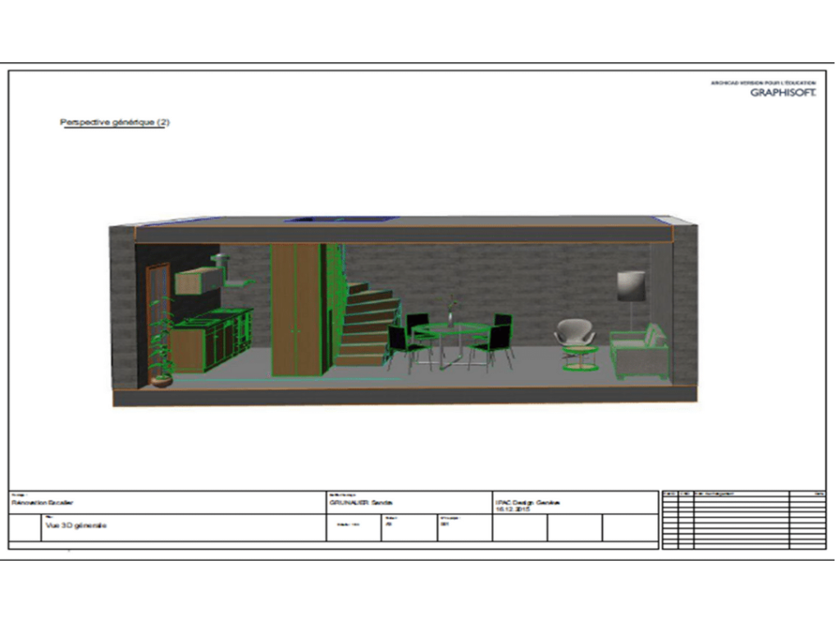Image resolution: width=840 pixels, height=623 pixels.
Task: Click the GRAPHISOFT logo in the corner
Action: coord(783,92)
